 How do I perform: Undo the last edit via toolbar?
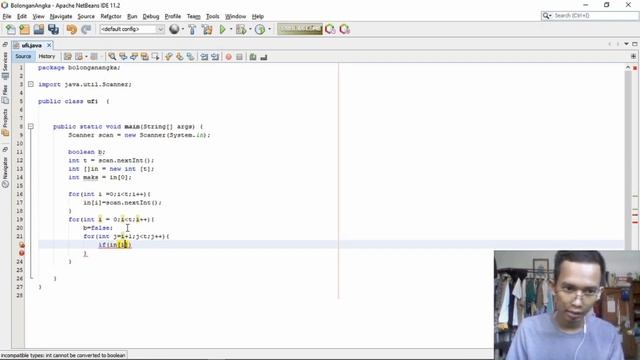pyautogui.click(x=72, y=29)
